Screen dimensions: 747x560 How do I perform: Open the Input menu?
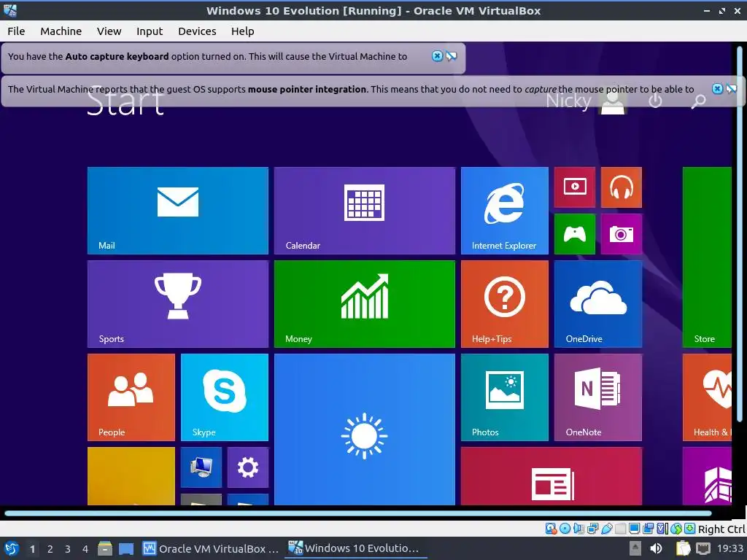[150, 31]
